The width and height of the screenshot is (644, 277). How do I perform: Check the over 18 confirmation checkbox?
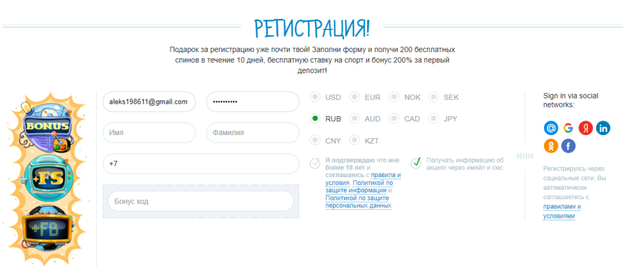tap(315, 163)
